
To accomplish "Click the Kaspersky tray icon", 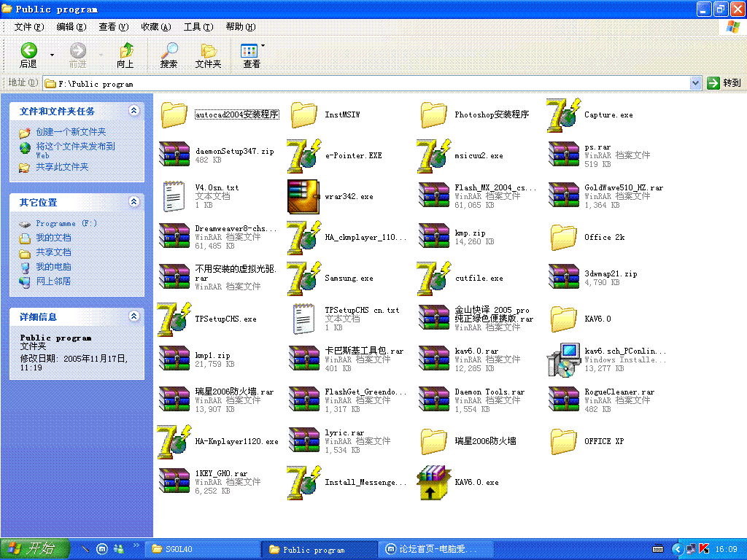I will point(704,549).
